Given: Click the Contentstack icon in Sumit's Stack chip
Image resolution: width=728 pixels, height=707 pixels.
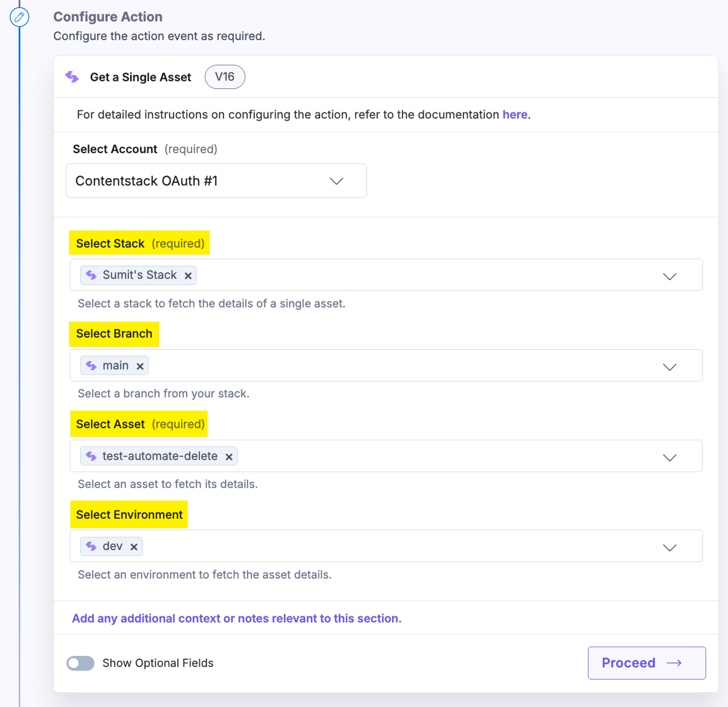Looking at the screenshot, I should click(91, 275).
